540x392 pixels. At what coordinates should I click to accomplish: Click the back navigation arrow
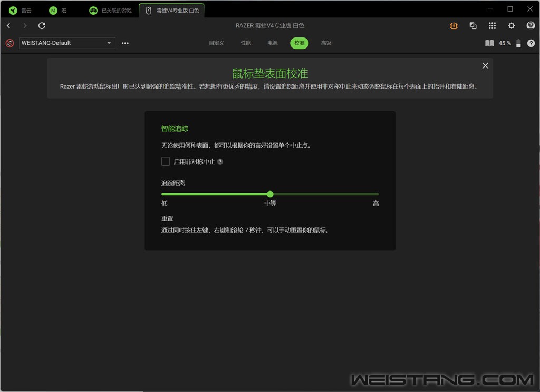[8, 26]
